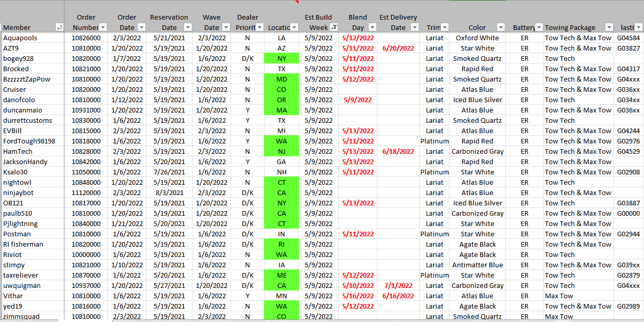Click AZT9's estimated delivery date 6/20/2022
This screenshot has width=644, height=322.
(x=398, y=48)
